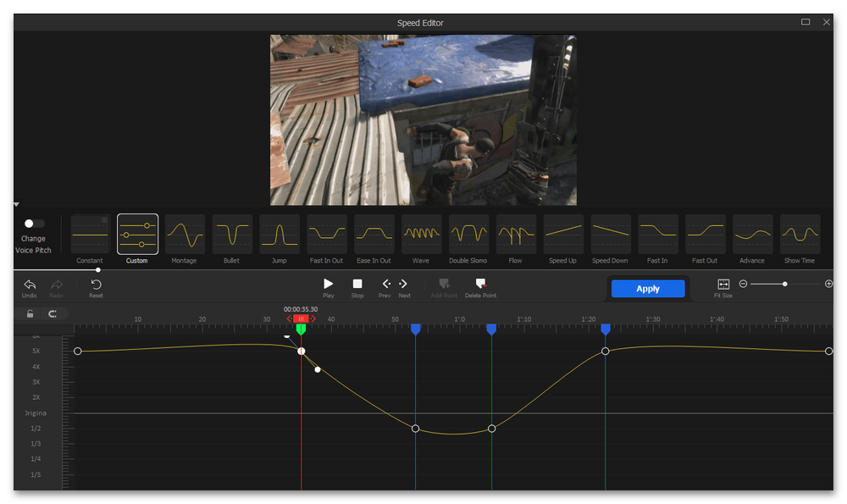Choose the Bullet speed preset

point(232,234)
